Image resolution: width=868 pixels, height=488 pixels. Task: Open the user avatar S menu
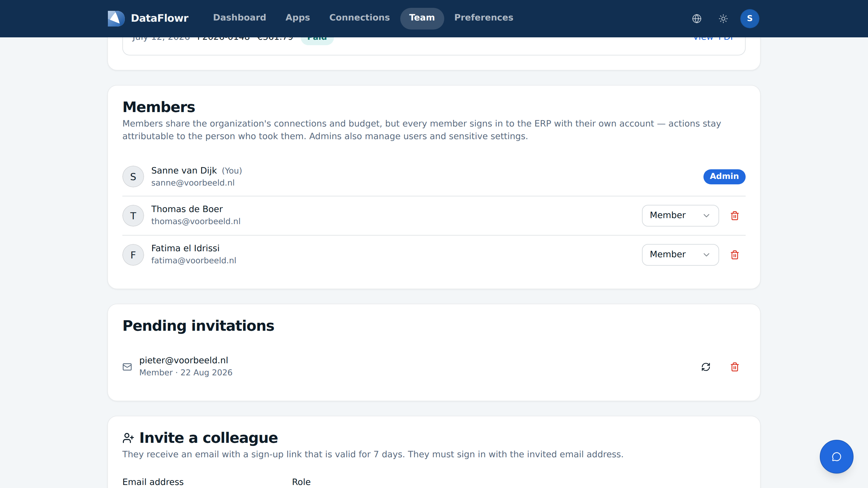[x=749, y=18]
